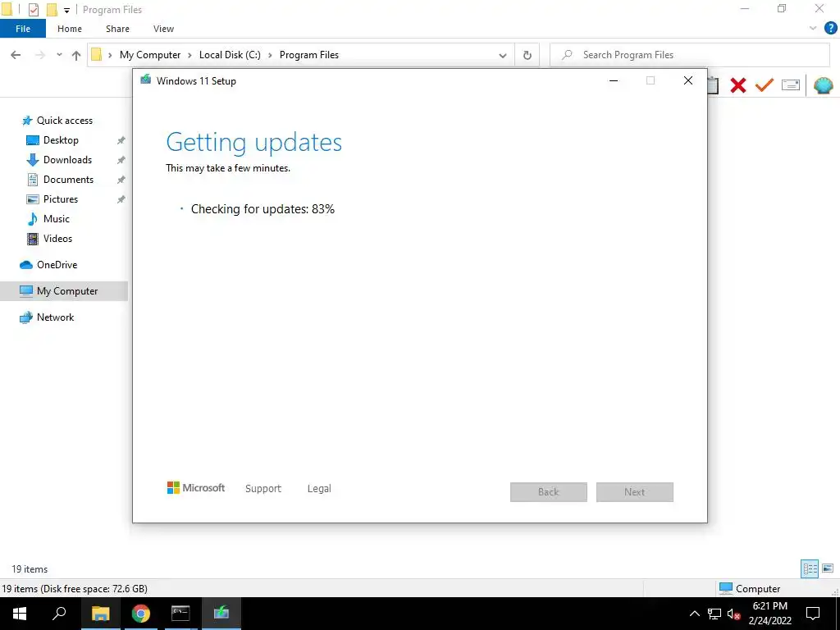Open the Recent locations dropdown arrow
This screenshot has height=630, width=840.
coord(59,55)
